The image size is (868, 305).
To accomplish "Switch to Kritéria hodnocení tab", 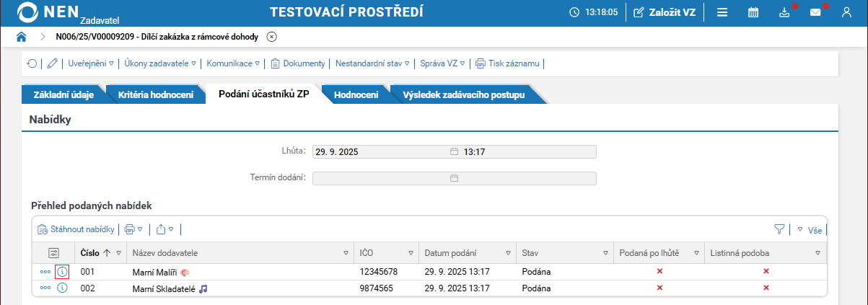I will (156, 95).
